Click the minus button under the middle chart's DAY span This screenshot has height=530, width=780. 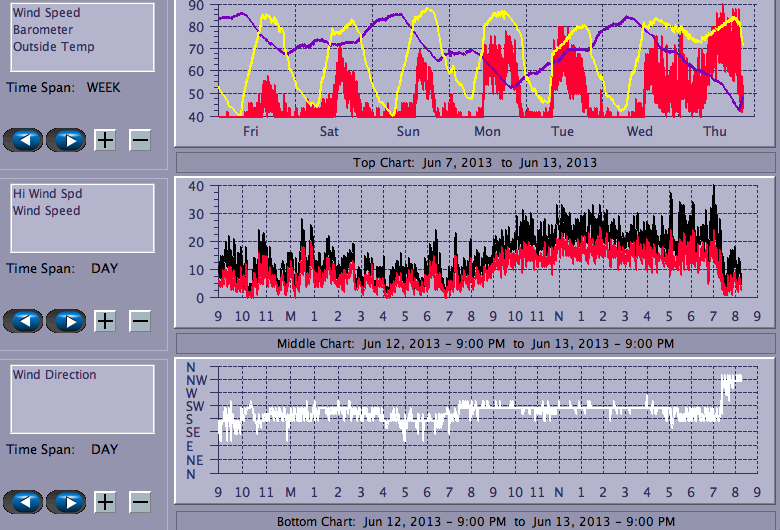pyautogui.click(x=140, y=321)
